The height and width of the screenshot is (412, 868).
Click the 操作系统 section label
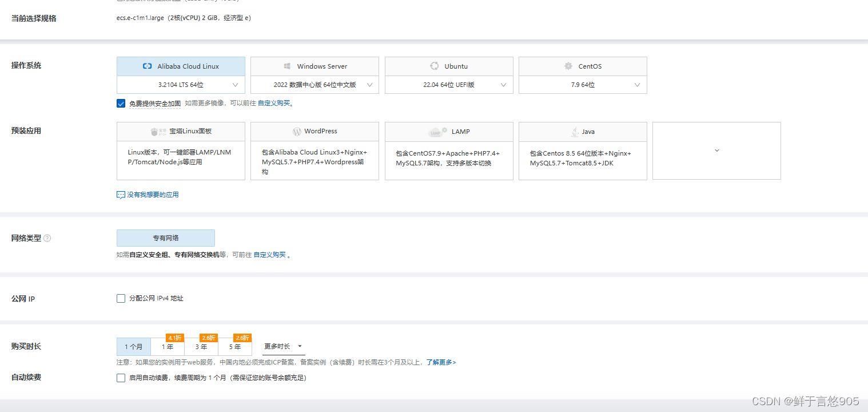(x=26, y=65)
